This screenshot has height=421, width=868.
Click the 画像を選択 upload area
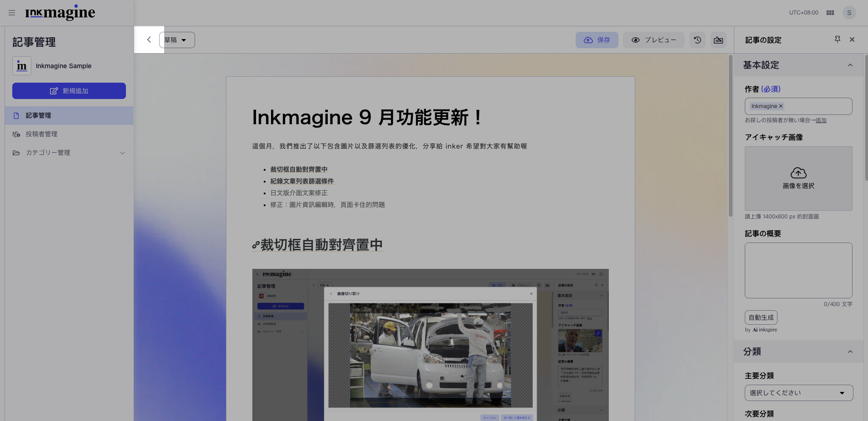(x=798, y=178)
